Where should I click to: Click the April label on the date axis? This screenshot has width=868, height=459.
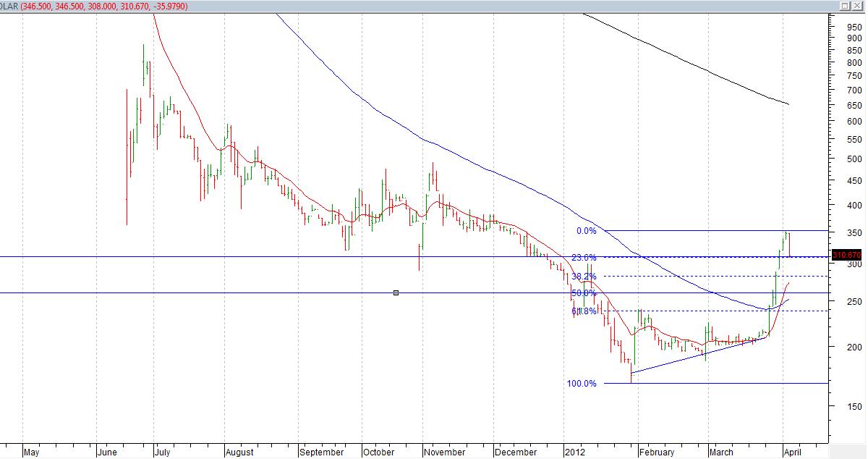click(x=792, y=452)
